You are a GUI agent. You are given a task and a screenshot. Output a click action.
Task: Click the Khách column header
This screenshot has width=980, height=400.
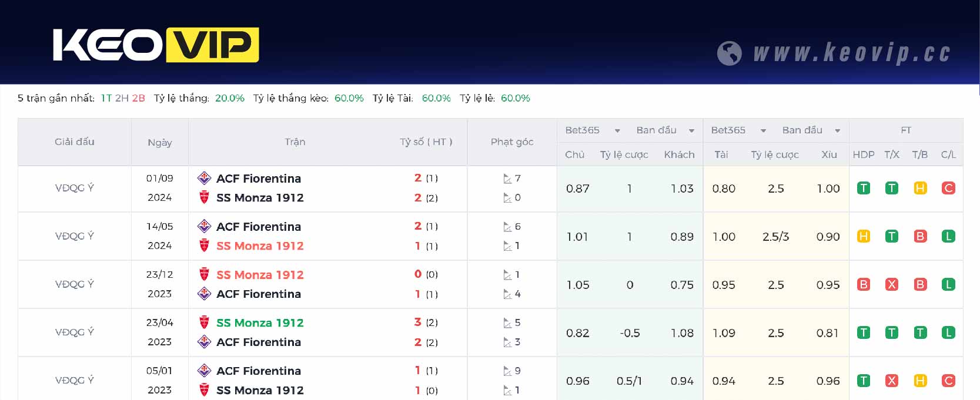click(x=679, y=154)
